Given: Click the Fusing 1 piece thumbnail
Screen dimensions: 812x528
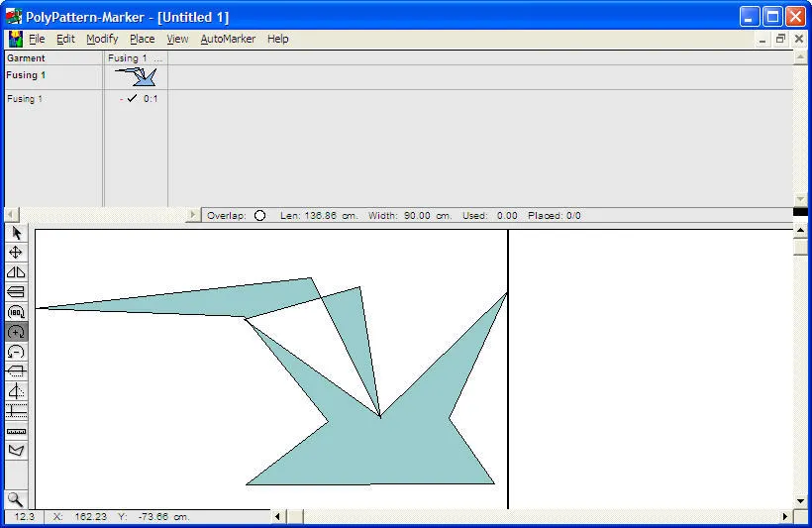Looking at the screenshot, I should click(136, 75).
